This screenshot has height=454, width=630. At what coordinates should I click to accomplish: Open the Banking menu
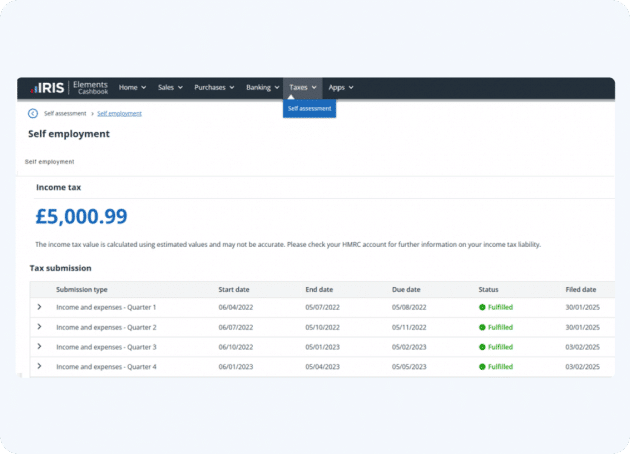pos(262,88)
